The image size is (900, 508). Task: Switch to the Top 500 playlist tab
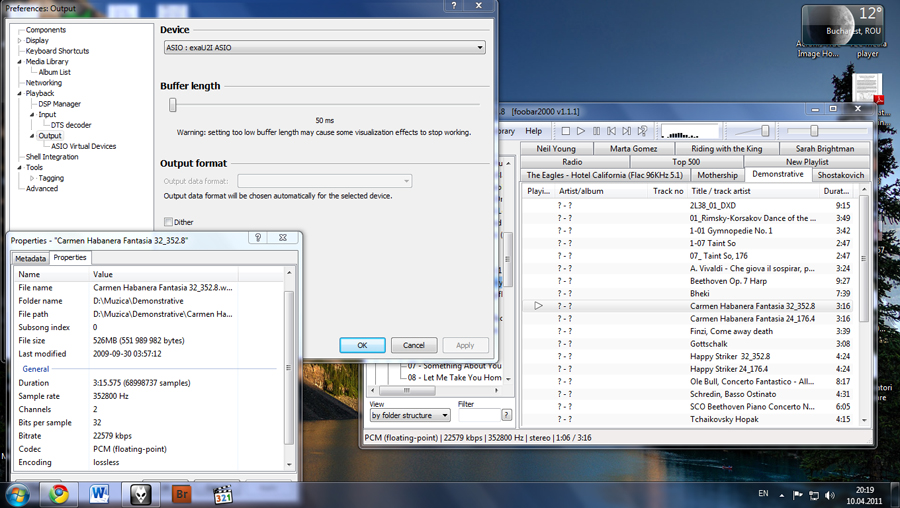click(686, 162)
